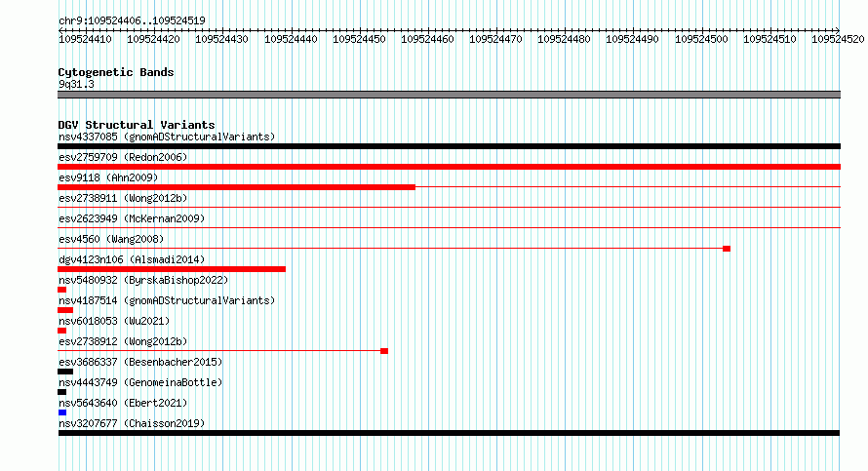Viewport: 868px width, 471px height.
Task: Click the blue nsv5643640 variant block
Action: click(62, 412)
